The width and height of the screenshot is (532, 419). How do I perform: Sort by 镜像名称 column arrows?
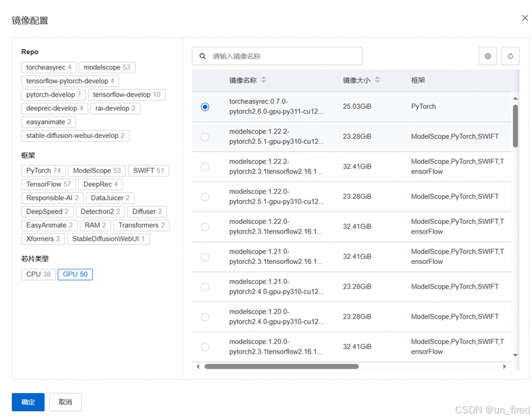264,80
